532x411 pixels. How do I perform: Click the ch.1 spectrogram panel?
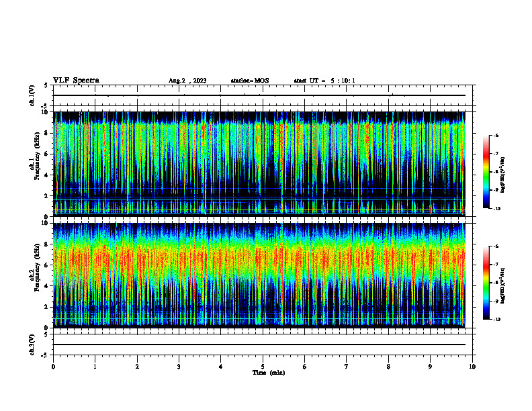point(259,164)
